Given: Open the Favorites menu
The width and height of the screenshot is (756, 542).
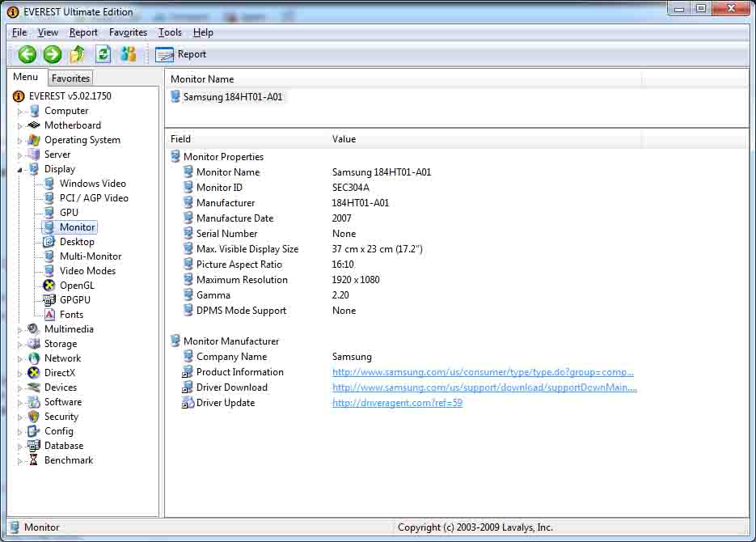Looking at the screenshot, I should click(x=128, y=32).
